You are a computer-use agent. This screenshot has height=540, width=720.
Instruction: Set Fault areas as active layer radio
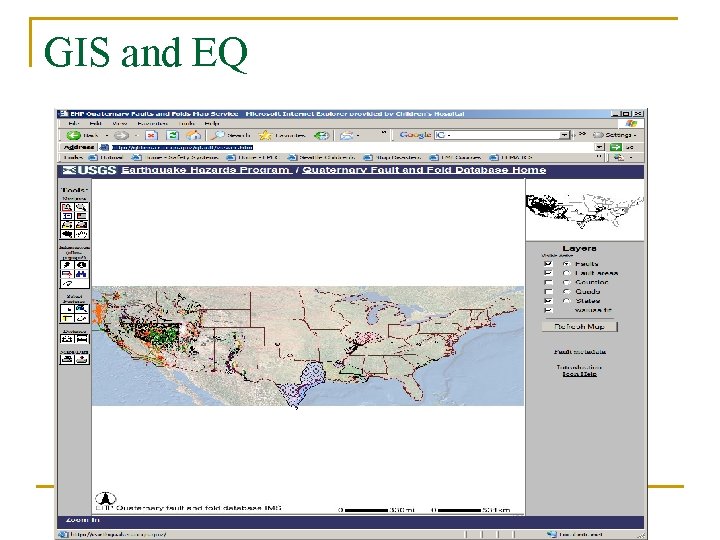pos(567,273)
